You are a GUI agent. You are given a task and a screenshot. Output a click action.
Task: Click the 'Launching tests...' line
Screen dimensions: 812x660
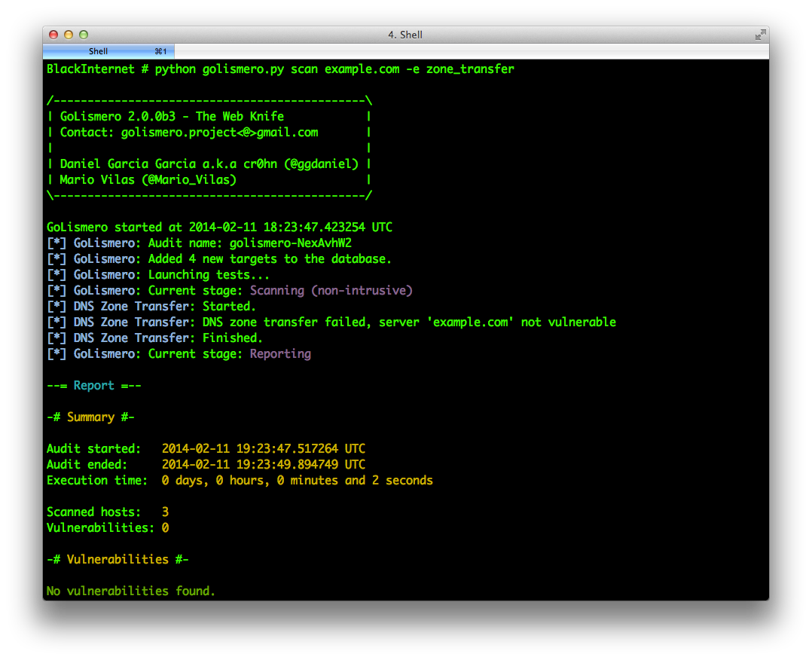(x=209, y=274)
